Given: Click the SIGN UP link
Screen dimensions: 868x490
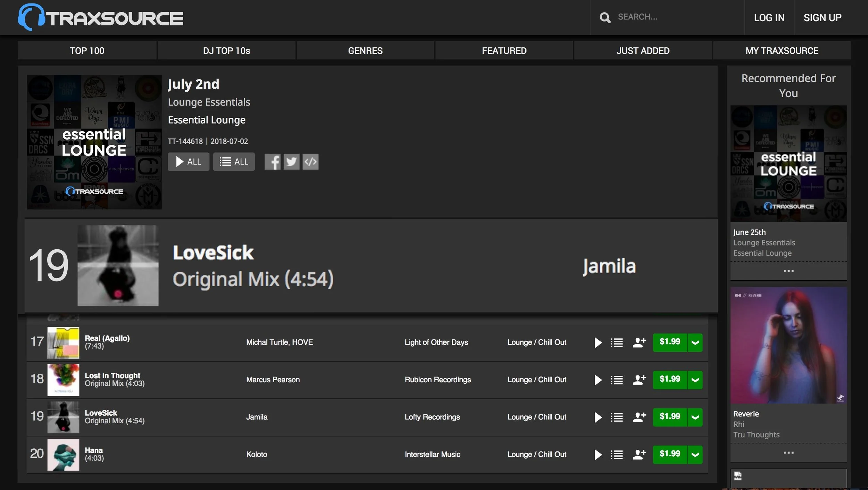Looking at the screenshot, I should coord(823,17).
